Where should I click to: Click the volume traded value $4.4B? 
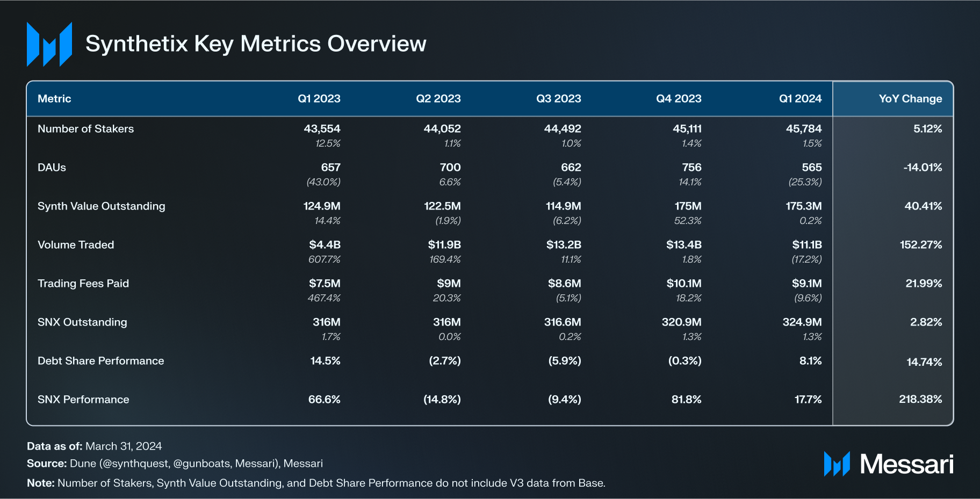point(325,245)
